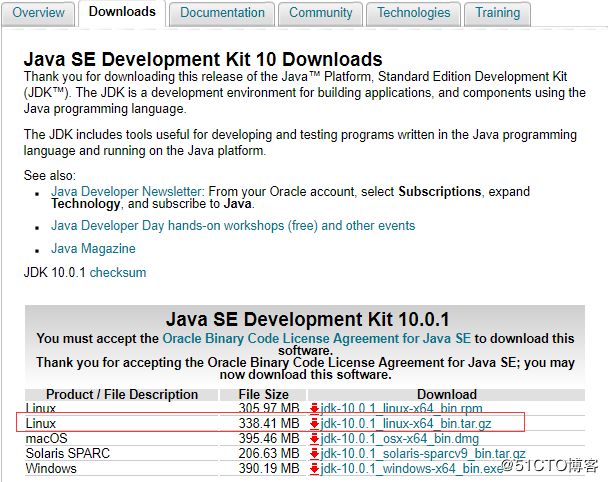
Task: Switch to the Documentation tab
Action: pos(222,13)
